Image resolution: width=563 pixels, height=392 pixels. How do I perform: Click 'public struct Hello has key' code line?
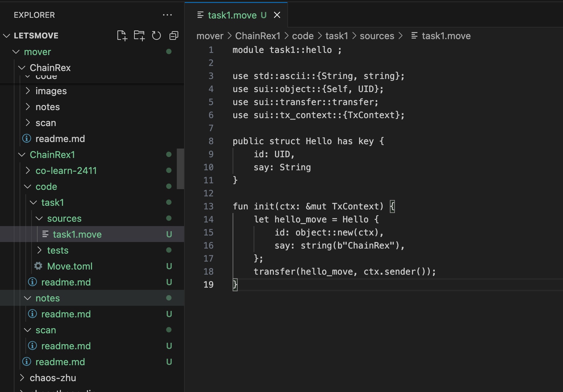(308, 141)
